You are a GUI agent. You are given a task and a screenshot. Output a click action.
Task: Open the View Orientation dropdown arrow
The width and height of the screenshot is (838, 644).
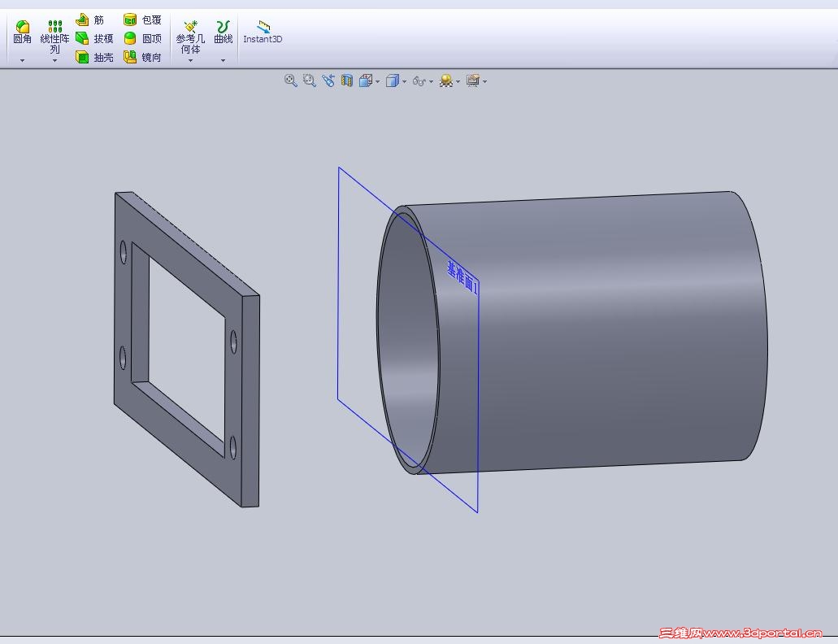tap(378, 82)
